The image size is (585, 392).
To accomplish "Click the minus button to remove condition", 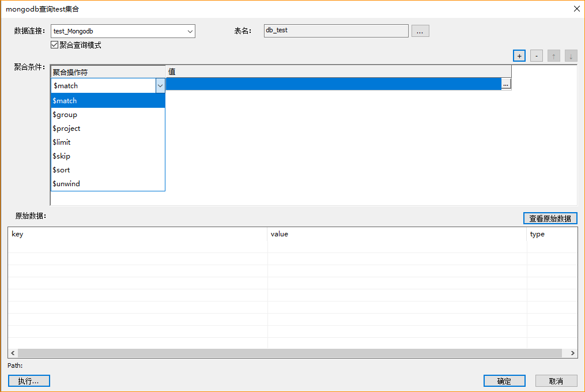I will (x=536, y=56).
